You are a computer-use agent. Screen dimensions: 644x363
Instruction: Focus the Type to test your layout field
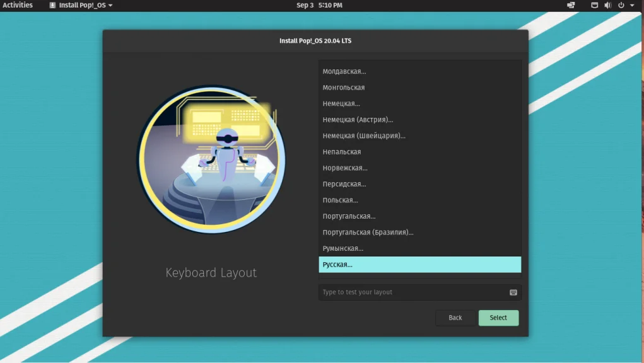point(419,292)
